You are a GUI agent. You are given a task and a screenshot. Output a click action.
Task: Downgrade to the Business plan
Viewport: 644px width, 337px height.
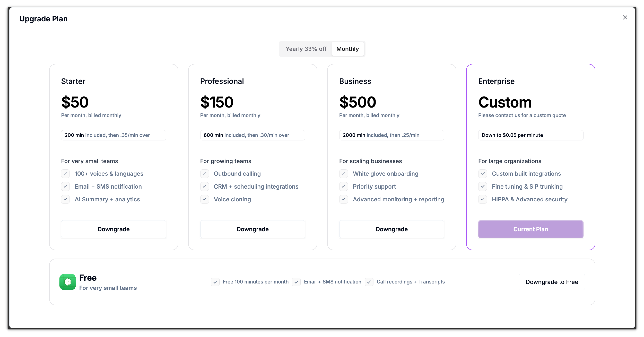391,229
